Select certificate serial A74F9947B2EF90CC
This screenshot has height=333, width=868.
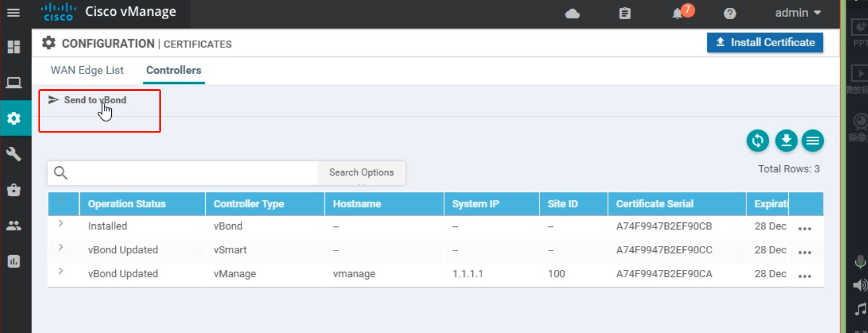664,250
